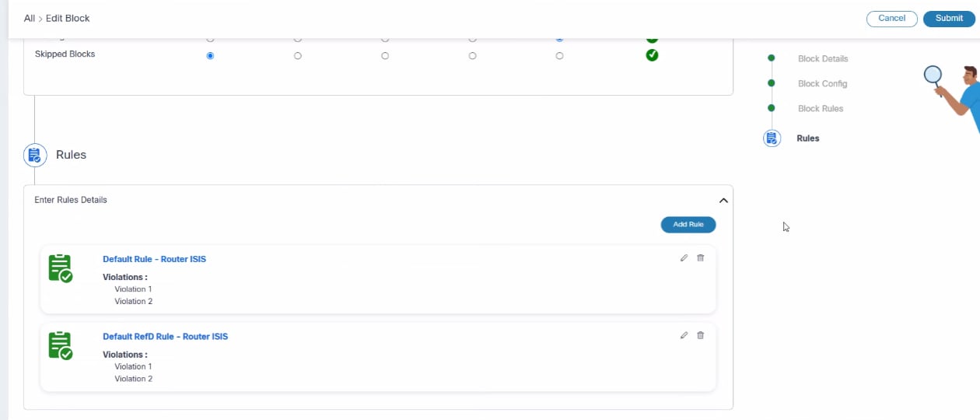Click clipboard icon beside Default Rule - Router ISIS
Image resolution: width=980 pixels, height=420 pixels.
[60, 268]
